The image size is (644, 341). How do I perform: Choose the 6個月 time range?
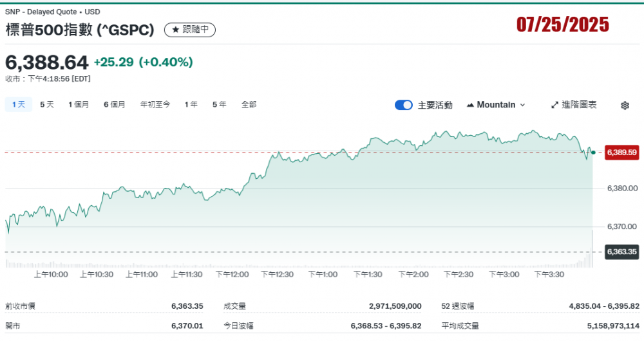pos(115,104)
